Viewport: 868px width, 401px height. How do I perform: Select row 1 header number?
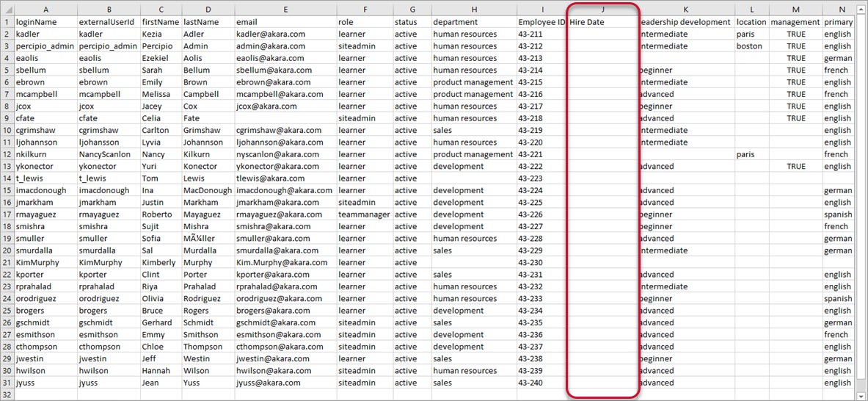point(7,22)
